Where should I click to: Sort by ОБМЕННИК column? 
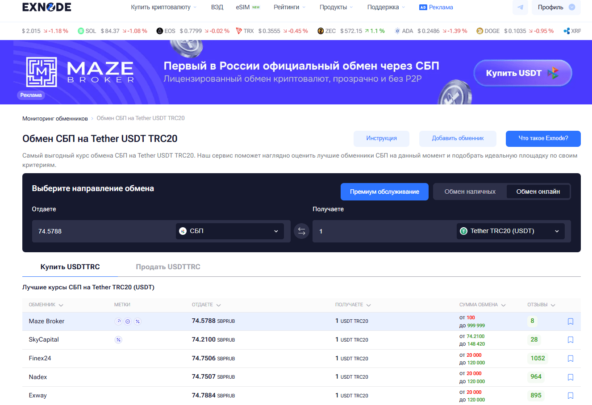pos(46,305)
